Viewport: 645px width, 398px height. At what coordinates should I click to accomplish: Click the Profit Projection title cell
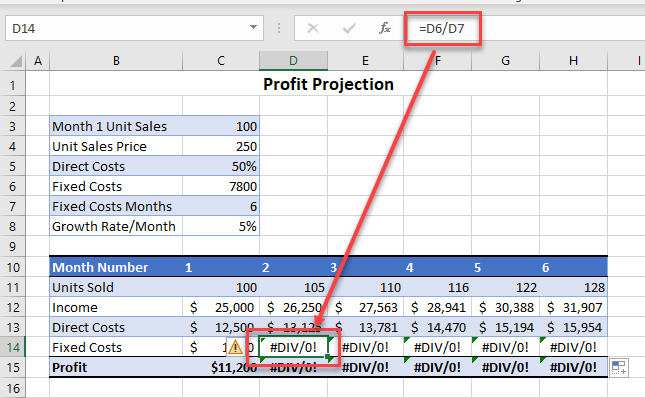click(328, 84)
